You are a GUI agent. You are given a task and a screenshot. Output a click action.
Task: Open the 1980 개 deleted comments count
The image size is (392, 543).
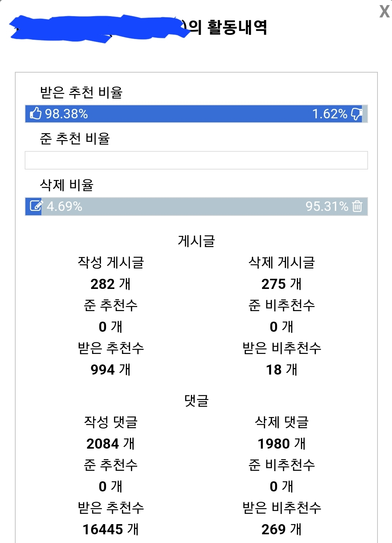point(282,444)
